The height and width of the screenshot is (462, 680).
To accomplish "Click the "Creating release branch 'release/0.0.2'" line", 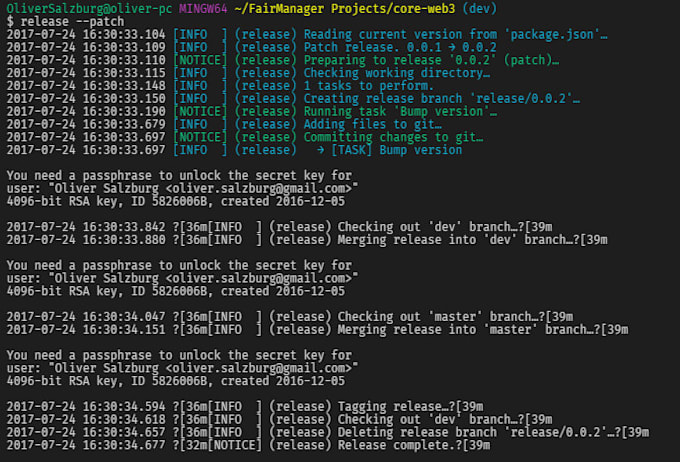I will pos(293,98).
